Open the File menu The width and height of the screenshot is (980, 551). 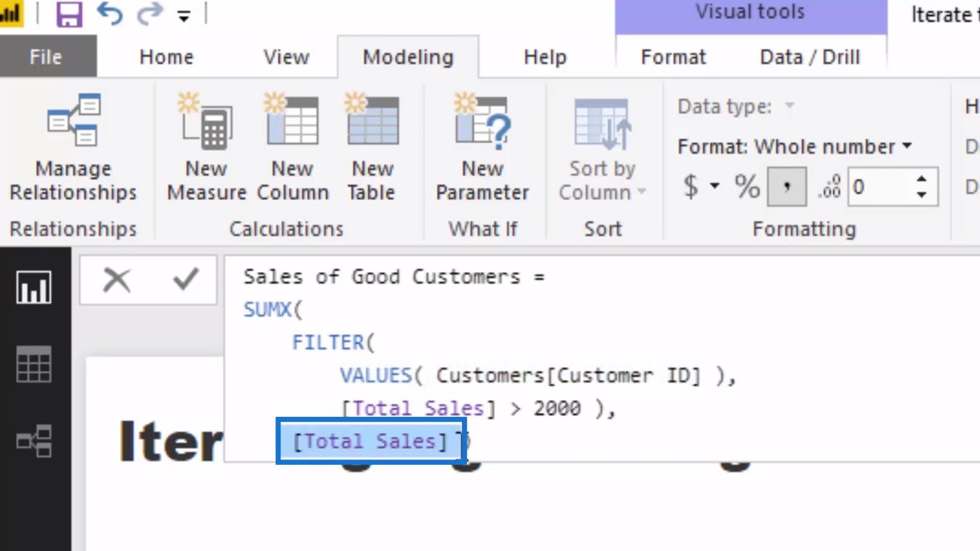[47, 57]
